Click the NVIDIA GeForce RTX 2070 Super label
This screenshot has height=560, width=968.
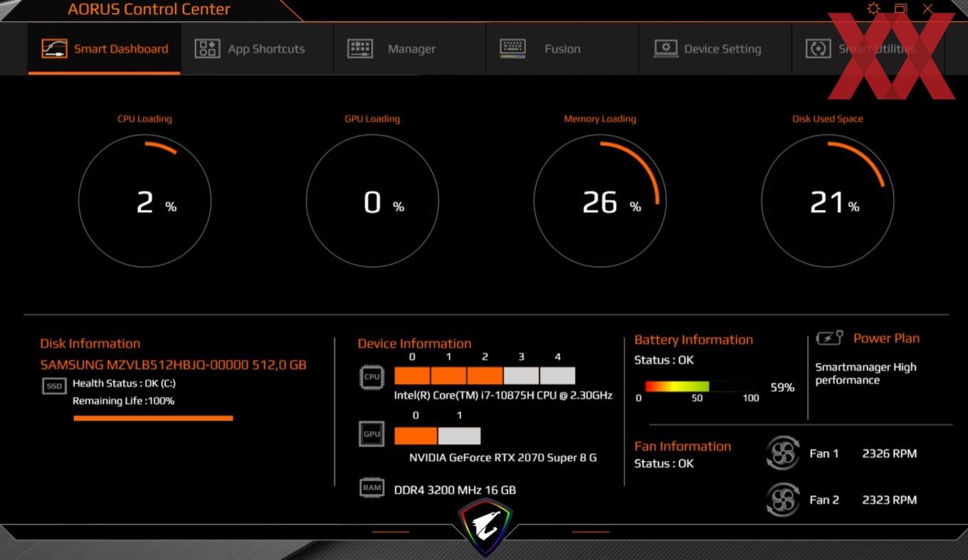point(503,458)
